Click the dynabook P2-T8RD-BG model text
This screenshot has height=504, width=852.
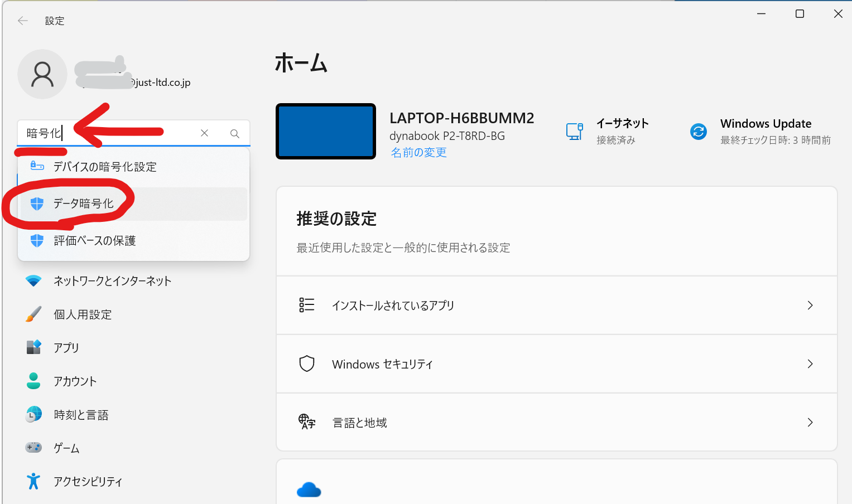tap(447, 136)
